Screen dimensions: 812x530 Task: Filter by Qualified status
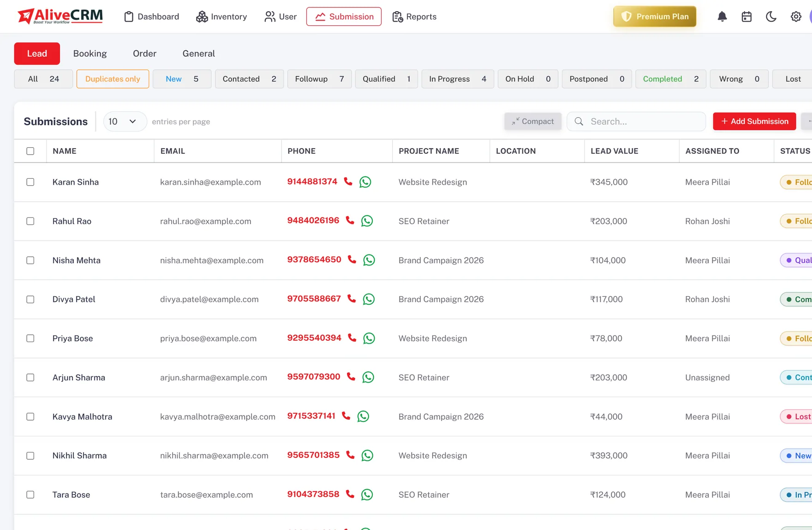386,79
